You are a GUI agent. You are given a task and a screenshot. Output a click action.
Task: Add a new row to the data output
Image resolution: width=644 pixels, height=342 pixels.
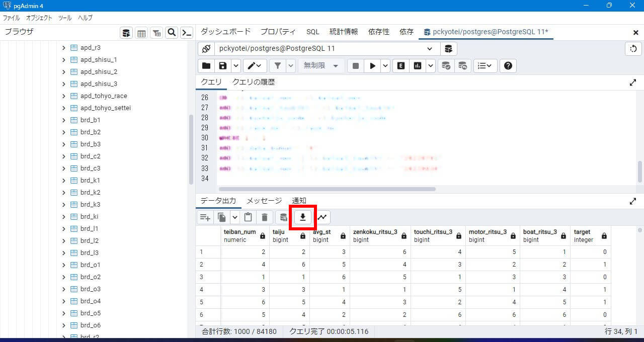[204, 217]
